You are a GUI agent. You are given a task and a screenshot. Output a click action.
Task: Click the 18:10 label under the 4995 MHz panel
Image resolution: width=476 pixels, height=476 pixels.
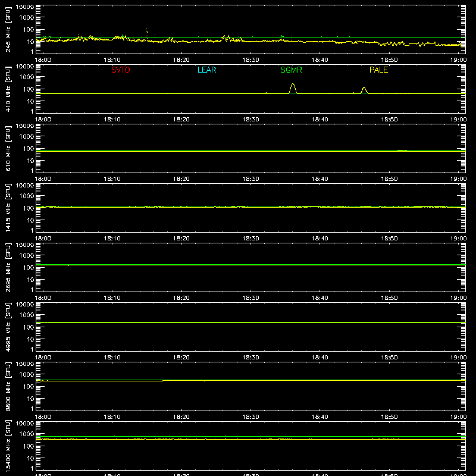(x=112, y=358)
